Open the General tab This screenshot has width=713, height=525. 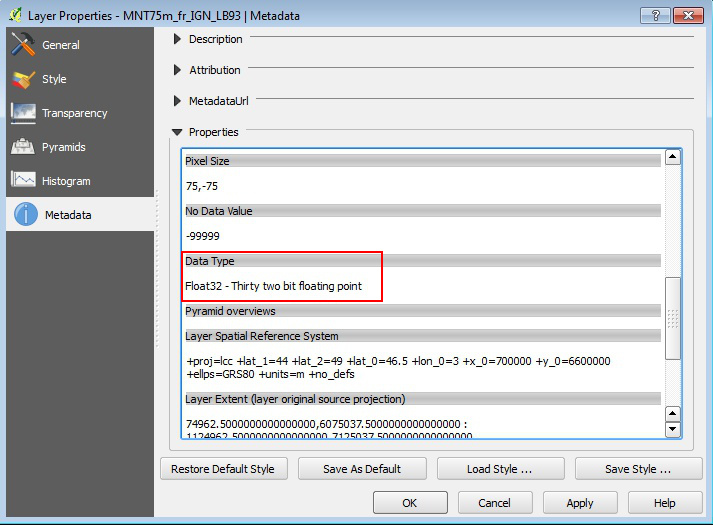(x=80, y=45)
